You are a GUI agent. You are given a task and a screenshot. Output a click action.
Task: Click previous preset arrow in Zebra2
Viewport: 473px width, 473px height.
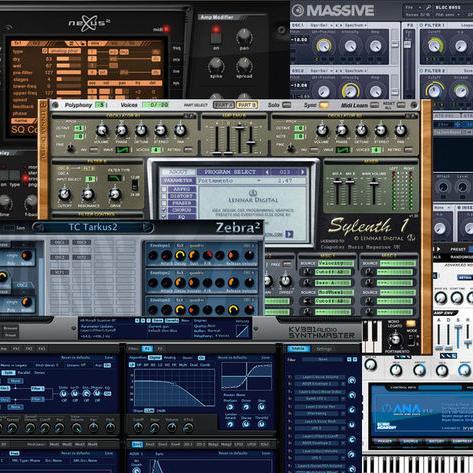39,227
